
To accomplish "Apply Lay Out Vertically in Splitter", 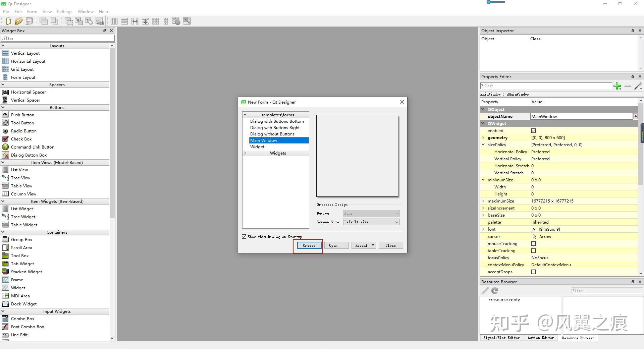I will [145, 21].
